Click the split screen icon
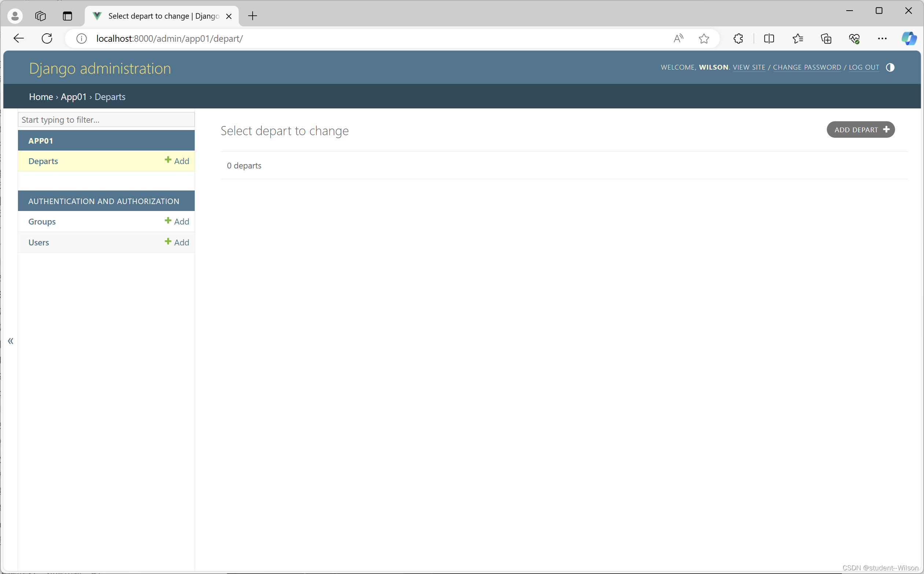924x574 pixels. point(769,38)
